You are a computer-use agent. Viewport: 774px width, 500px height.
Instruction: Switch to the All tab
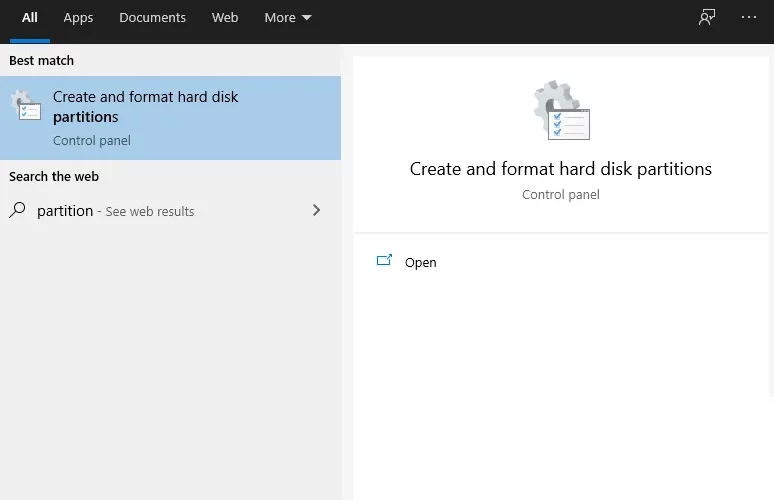point(30,18)
